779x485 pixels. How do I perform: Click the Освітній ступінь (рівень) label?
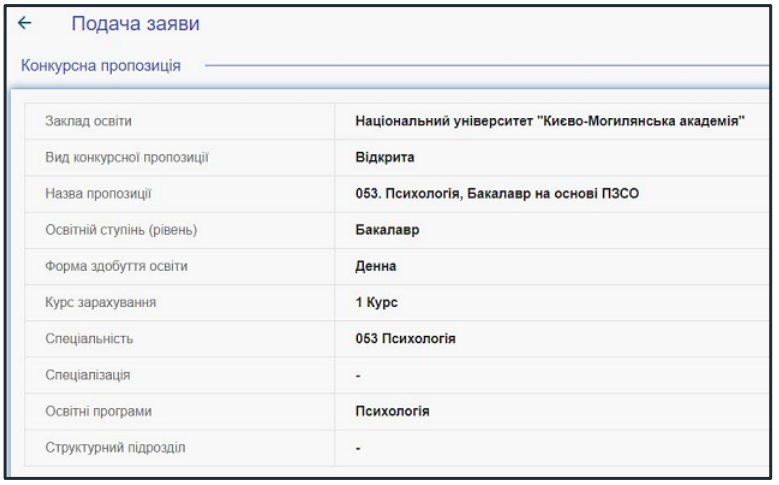coord(121,230)
